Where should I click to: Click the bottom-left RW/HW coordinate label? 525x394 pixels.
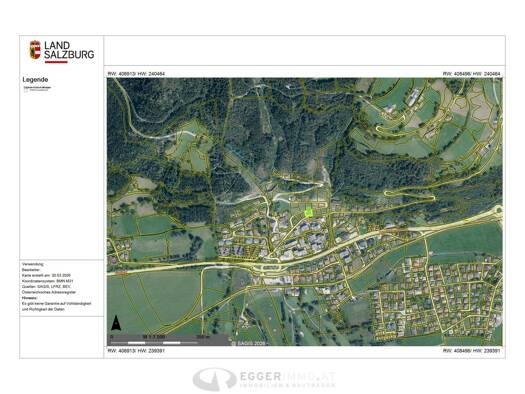(136, 351)
